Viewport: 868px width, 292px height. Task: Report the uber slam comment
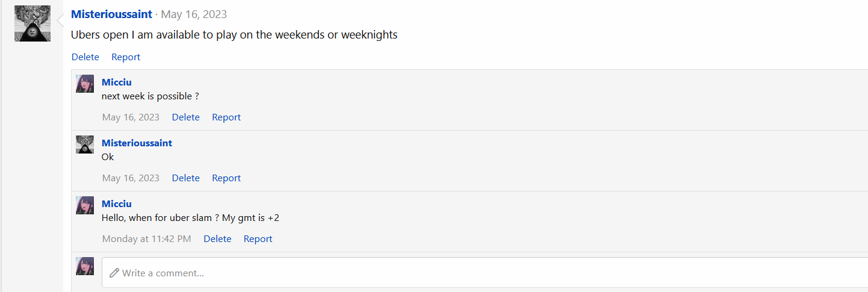(258, 239)
